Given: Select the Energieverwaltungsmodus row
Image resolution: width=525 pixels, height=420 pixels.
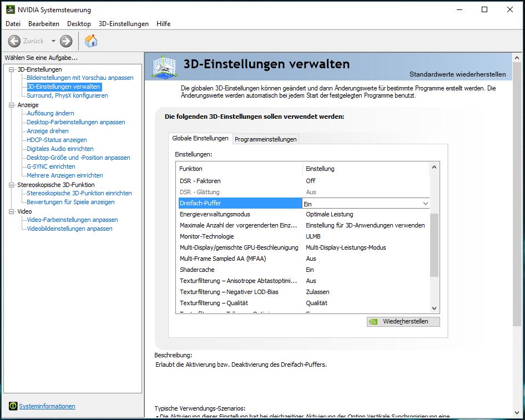Looking at the screenshot, I should click(x=304, y=214).
